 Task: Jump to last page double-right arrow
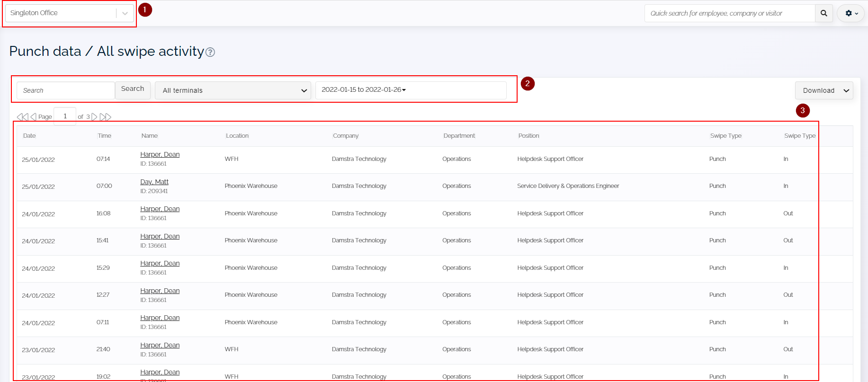click(106, 117)
